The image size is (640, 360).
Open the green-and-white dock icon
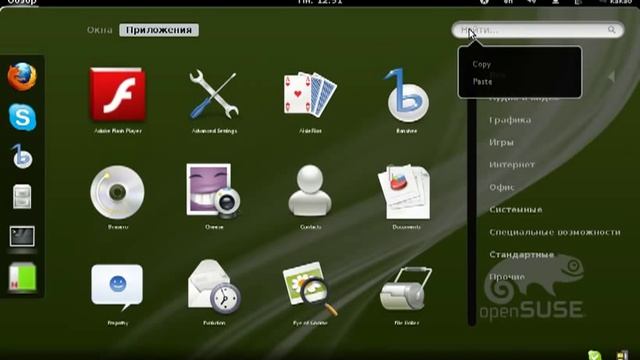pyautogui.click(x=22, y=277)
